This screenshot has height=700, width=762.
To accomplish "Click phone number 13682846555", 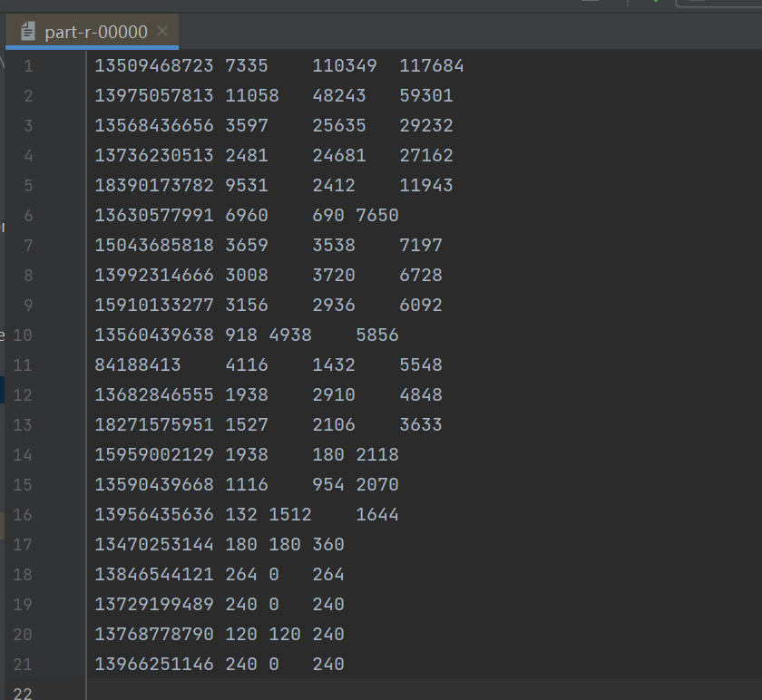I will [153, 395].
